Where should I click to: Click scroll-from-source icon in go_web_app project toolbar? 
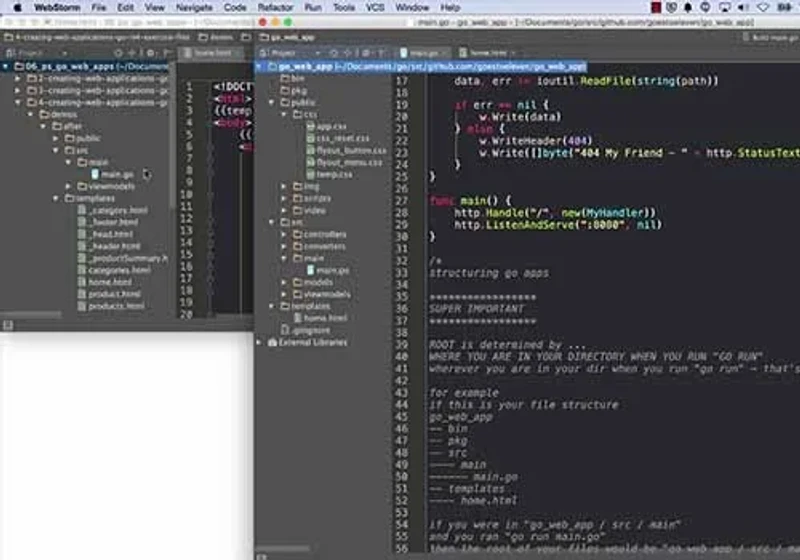(x=334, y=53)
